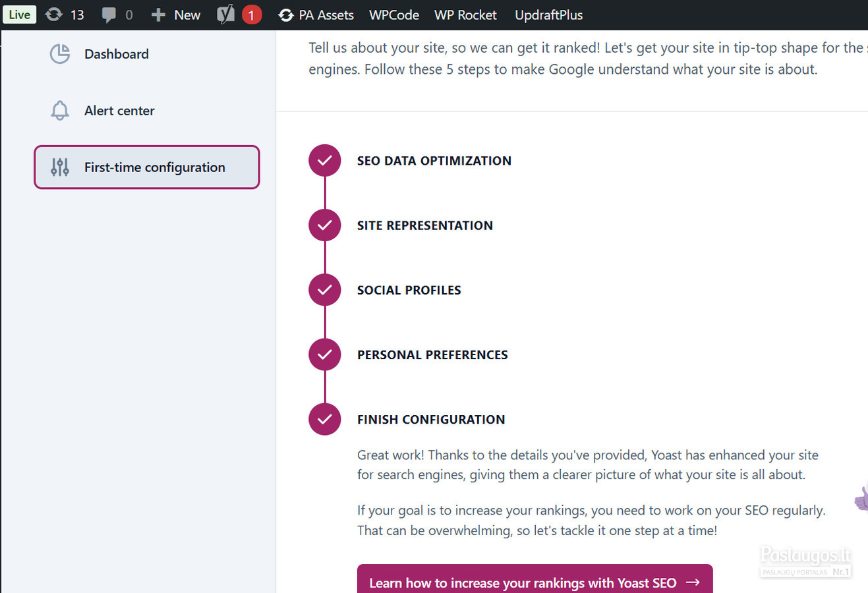Click the Alert center bell icon
Image resolution: width=868 pixels, height=593 pixels.
click(60, 111)
